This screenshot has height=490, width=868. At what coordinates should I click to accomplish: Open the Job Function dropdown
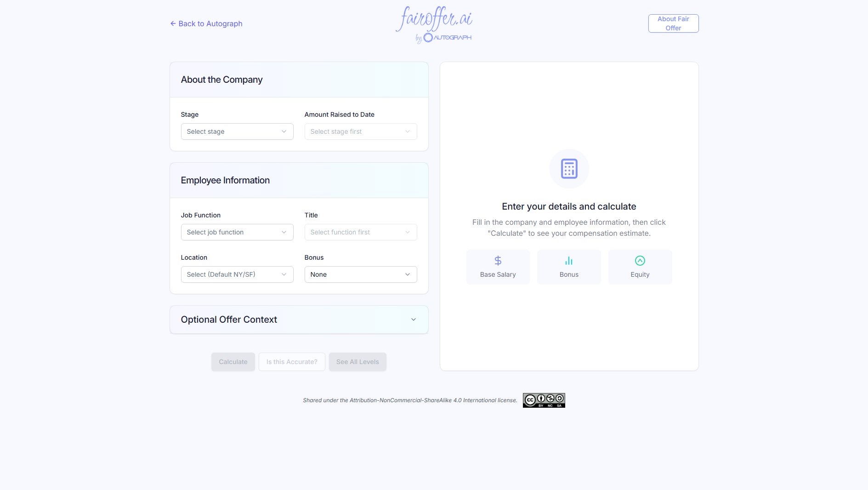pyautogui.click(x=237, y=232)
